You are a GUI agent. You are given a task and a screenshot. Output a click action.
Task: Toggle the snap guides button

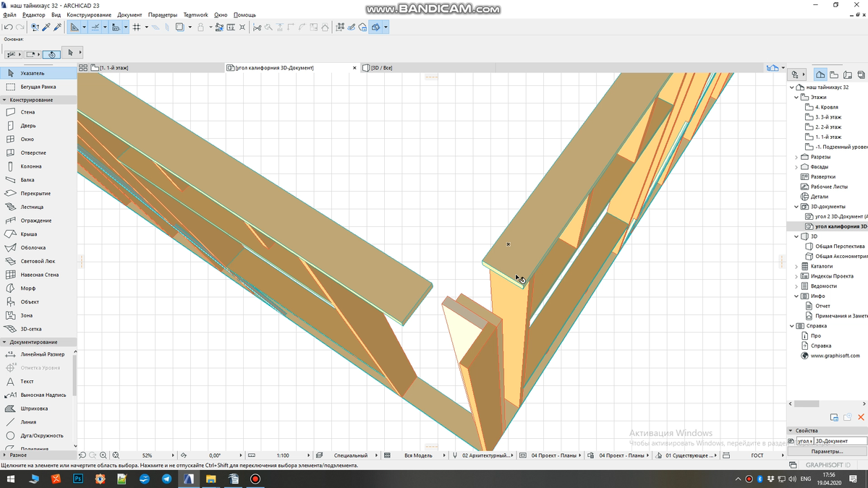click(95, 27)
